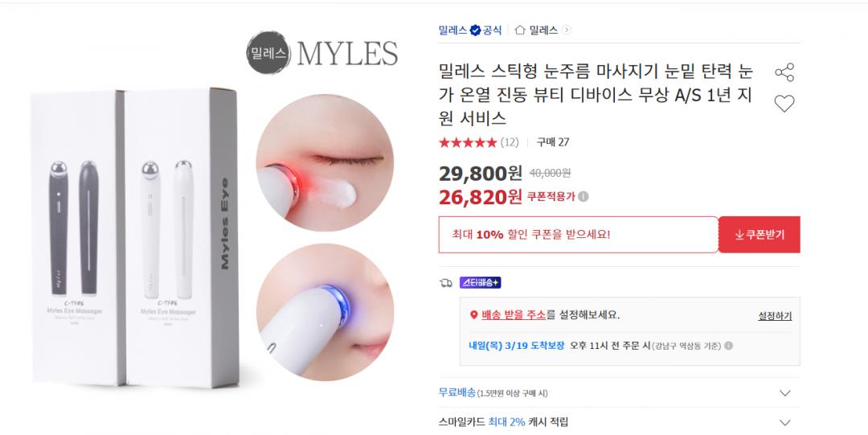The height and width of the screenshot is (435, 868).
Task: Click the 스타배송 badge
Action: (x=480, y=282)
